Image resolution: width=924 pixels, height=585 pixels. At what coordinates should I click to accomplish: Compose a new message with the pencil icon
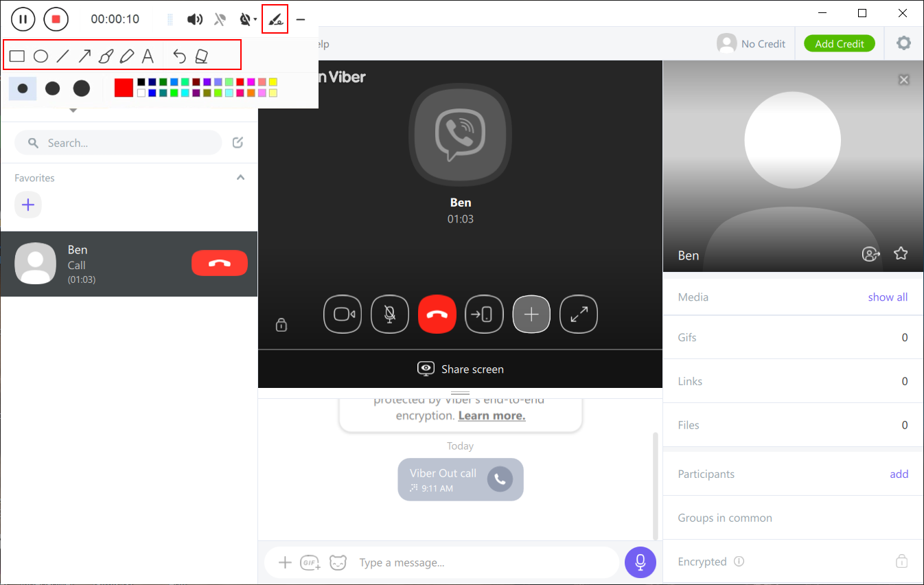pyautogui.click(x=238, y=143)
